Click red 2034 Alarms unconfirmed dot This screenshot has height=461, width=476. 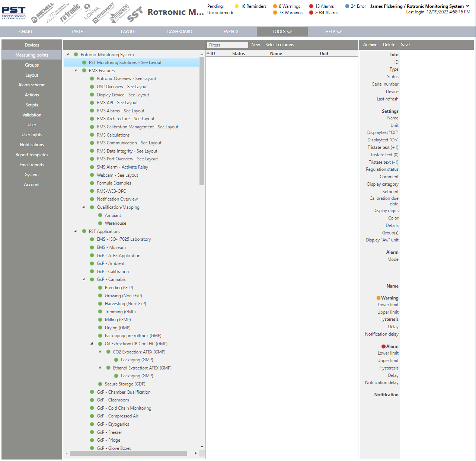click(311, 13)
